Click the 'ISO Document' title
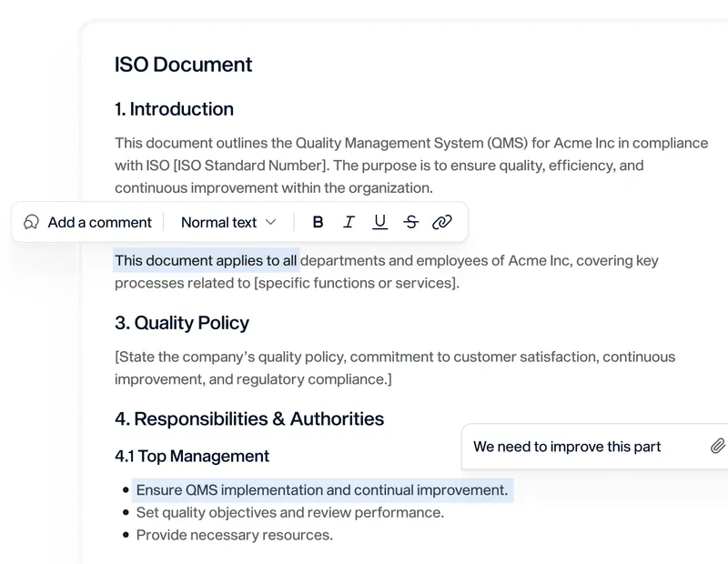 point(184,65)
